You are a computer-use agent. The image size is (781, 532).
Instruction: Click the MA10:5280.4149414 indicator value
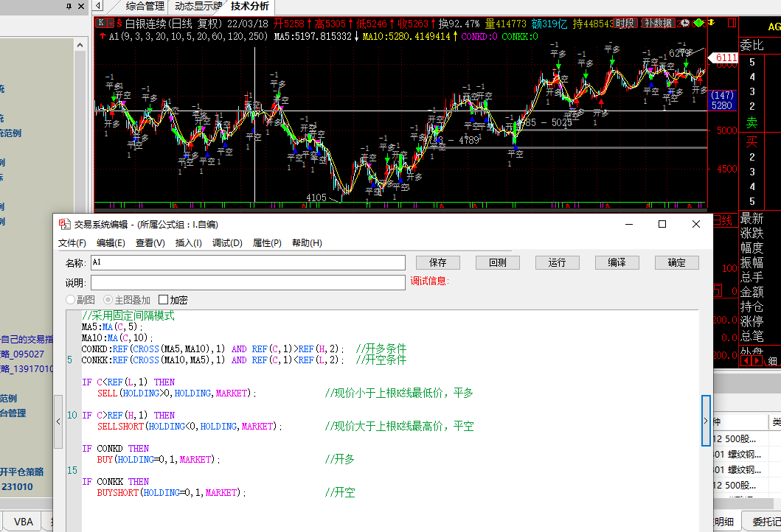click(406, 36)
